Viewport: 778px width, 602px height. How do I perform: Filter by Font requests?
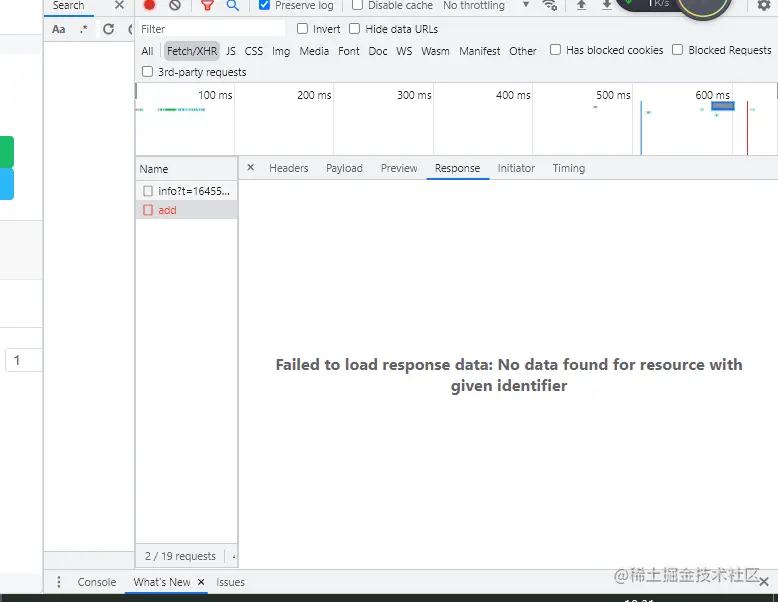[x=349, y=51]
